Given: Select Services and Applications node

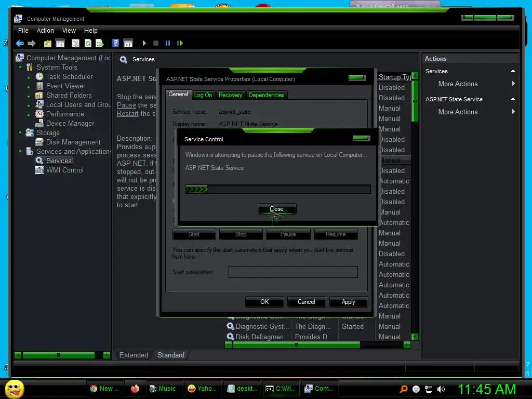Looking at the screenshot, I should coord(74,151).
